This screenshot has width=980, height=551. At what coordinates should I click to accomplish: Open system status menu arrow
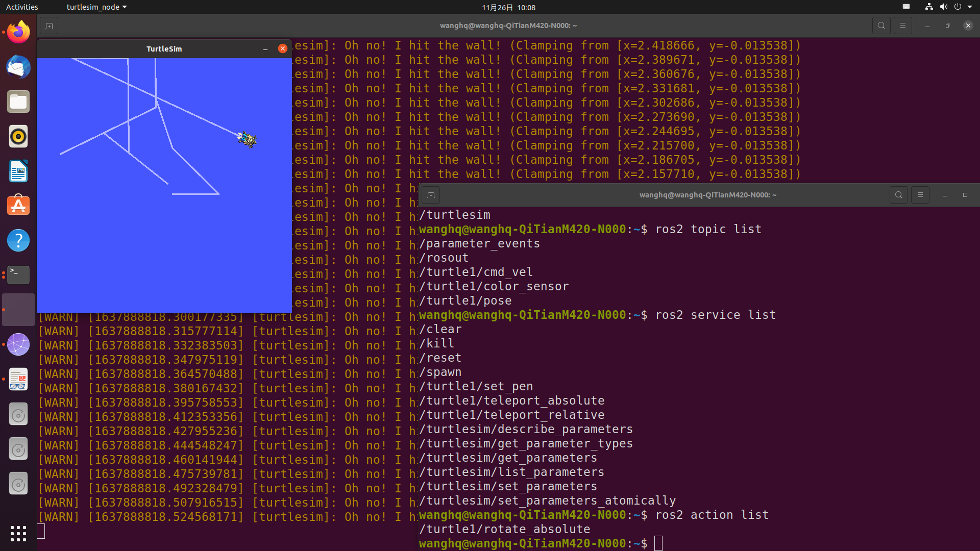coord(969,7)
